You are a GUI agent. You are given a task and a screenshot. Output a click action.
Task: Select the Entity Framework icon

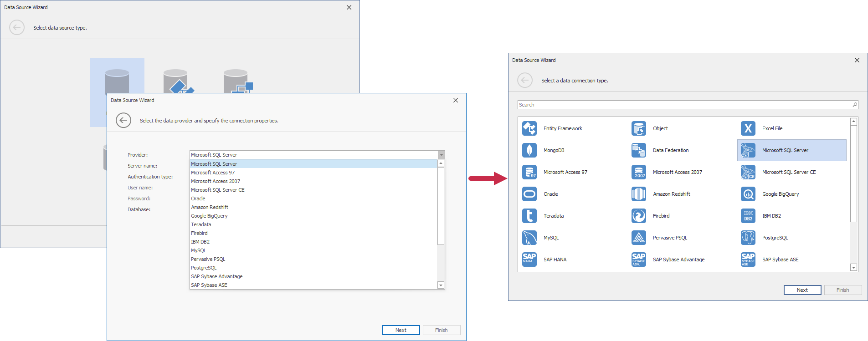tap(529, 128)
